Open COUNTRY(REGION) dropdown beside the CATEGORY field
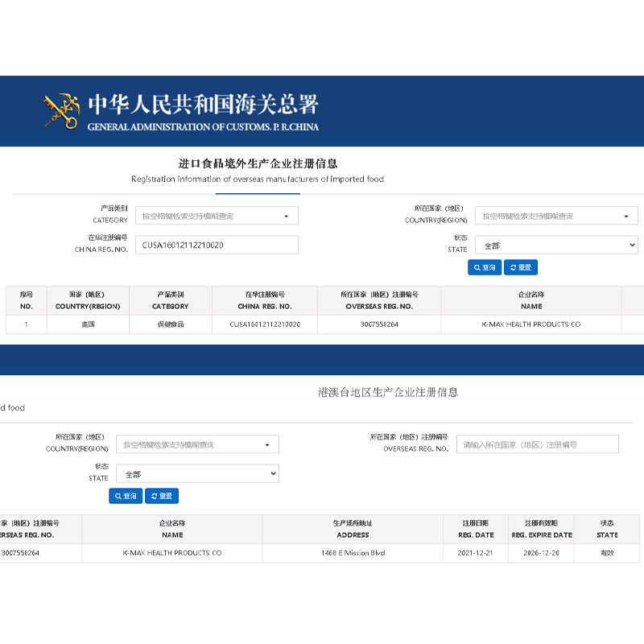 [x=556, y=216]
